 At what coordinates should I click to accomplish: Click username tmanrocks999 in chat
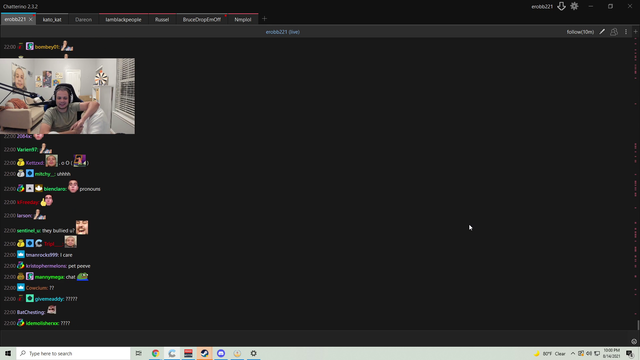(42, 255)
